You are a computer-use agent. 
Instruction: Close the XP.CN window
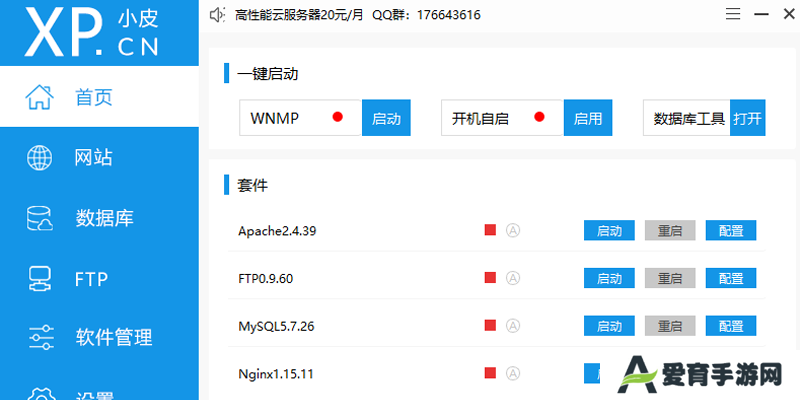tap(789, 14)
